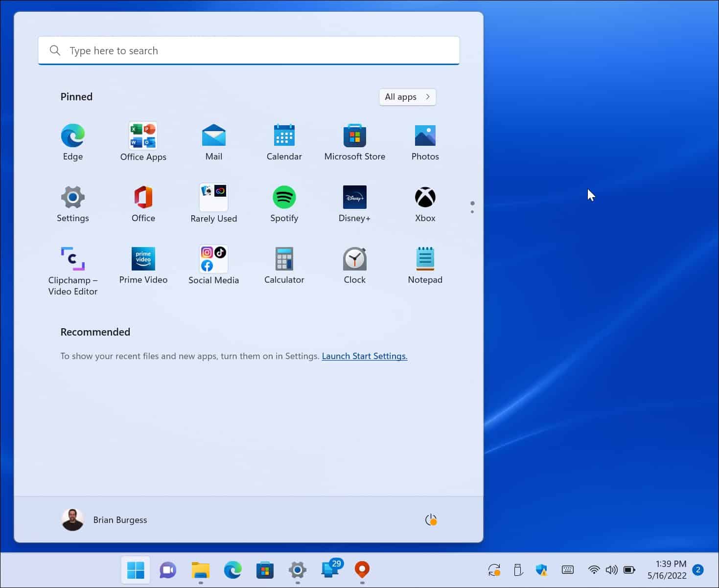
Task: Open the Microsoft Store
Action: [354, 136]
